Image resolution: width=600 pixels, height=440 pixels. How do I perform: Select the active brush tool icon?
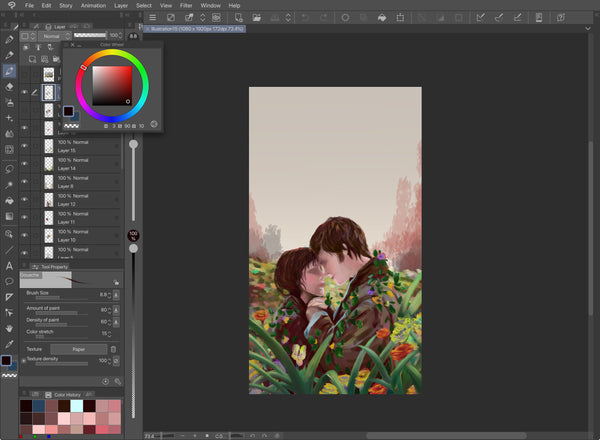coord(9,71)
